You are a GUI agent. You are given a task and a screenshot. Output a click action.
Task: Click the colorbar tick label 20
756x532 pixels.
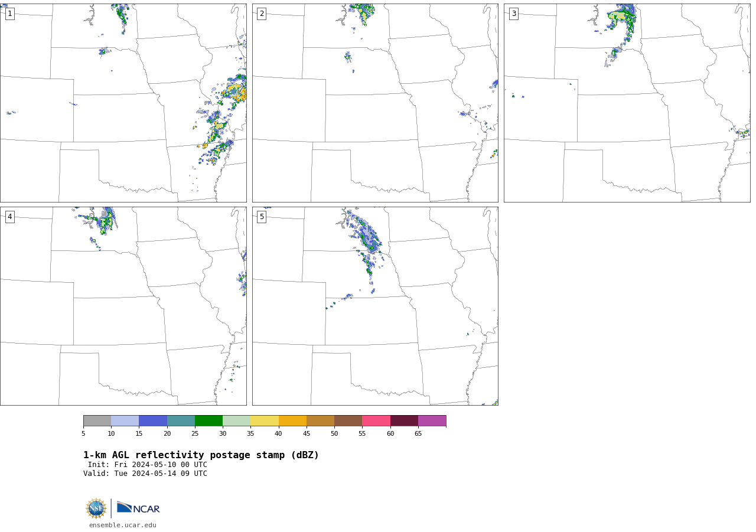tap(167, 433)
